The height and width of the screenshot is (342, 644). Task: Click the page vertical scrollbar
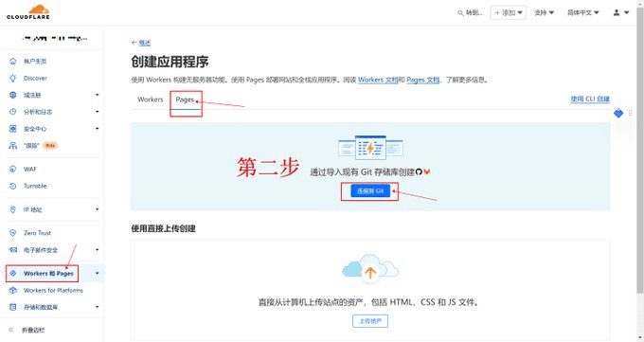click(640, 150)
